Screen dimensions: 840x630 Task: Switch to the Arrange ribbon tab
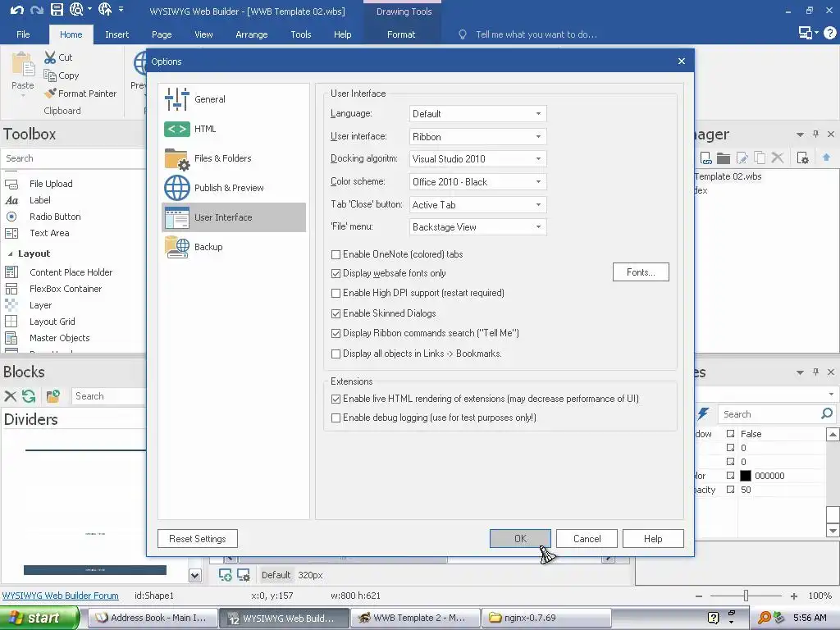point(251,34)
